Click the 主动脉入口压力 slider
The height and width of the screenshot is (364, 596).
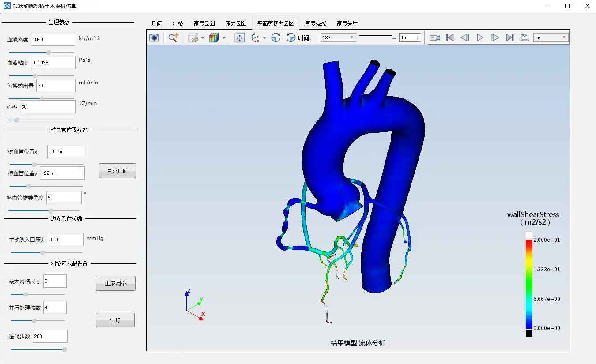tap(46, 253)
